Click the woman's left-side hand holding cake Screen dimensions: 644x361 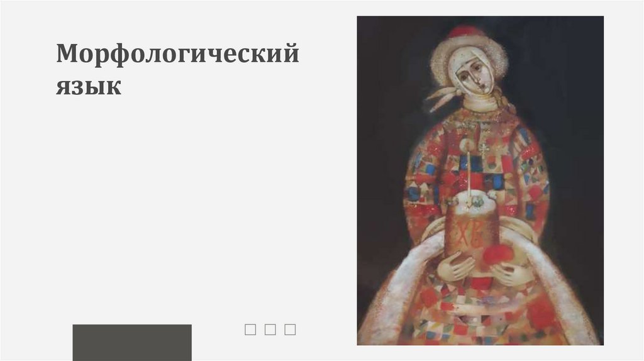[x=455, y=266]
